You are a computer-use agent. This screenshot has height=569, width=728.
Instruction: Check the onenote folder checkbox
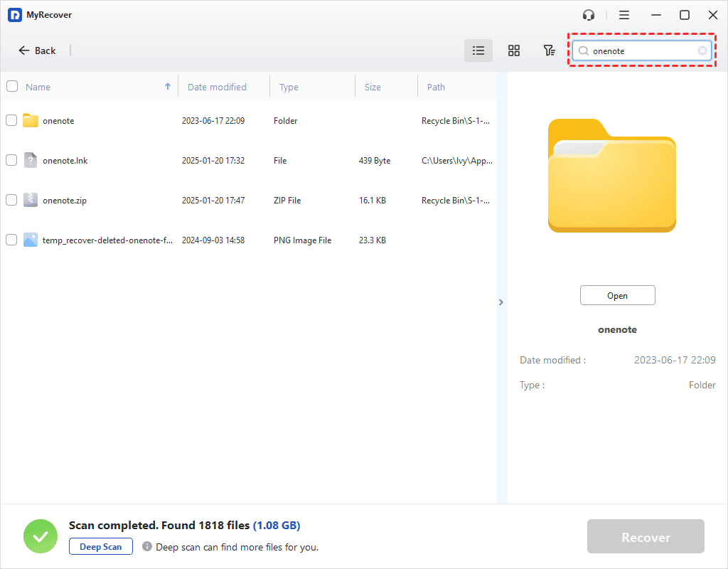(11, 120)
